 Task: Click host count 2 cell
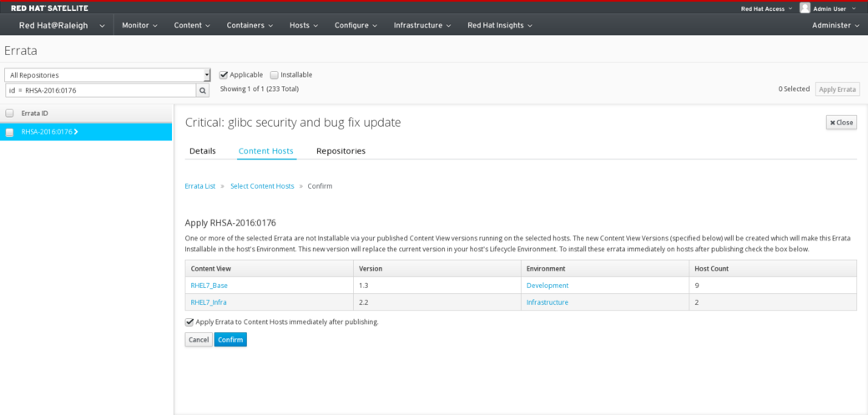click(x=773, y=302)
